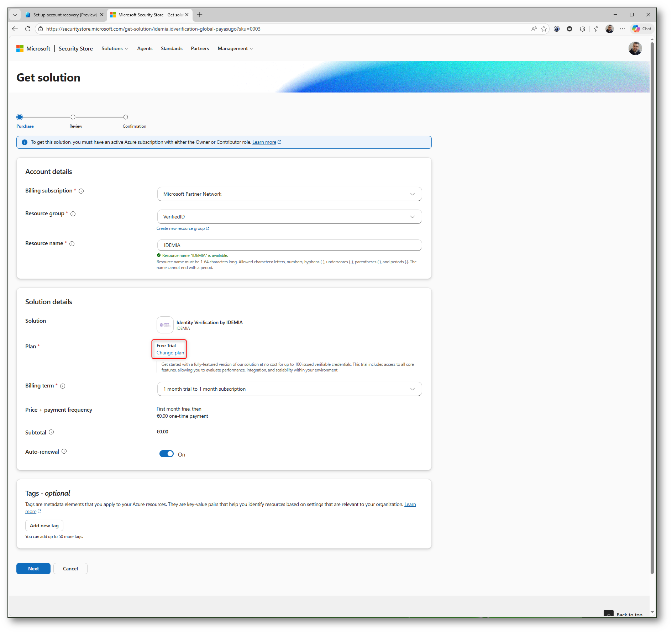Show Resource name info tooltip
Screen dimensions: 672x633
point(72,244)
